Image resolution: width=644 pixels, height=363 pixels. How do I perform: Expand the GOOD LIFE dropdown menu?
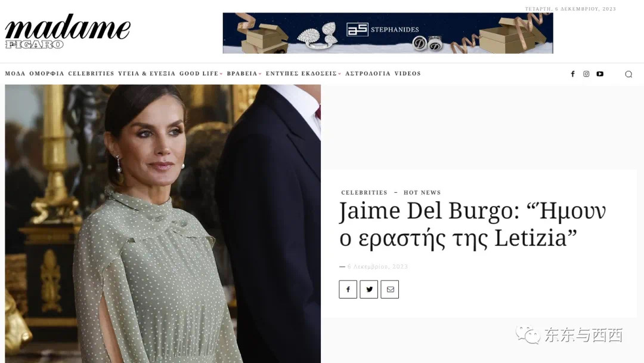201,73
